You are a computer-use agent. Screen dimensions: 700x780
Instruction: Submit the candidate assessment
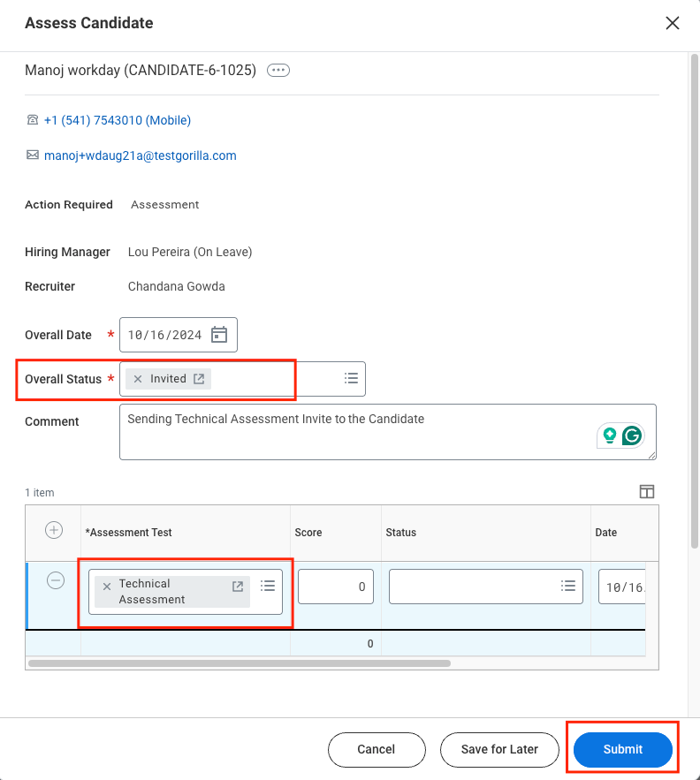pyautogui.click(x=623, y=749)
